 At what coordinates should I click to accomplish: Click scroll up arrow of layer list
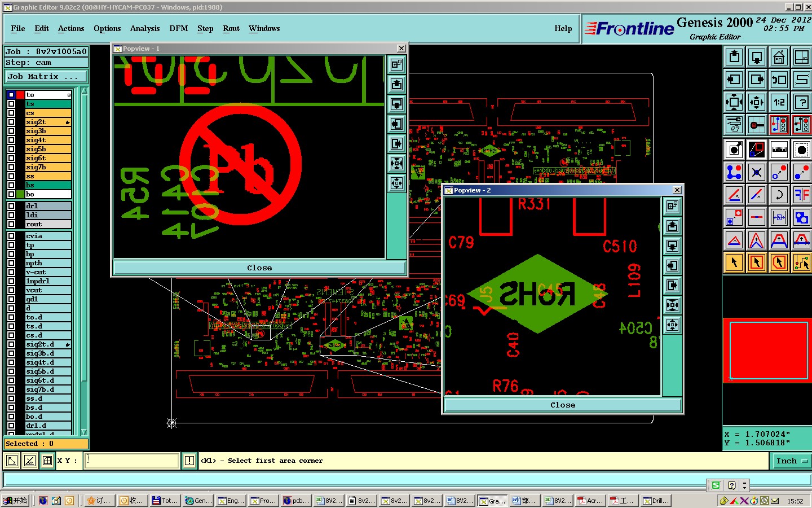[x=84, y=91]
